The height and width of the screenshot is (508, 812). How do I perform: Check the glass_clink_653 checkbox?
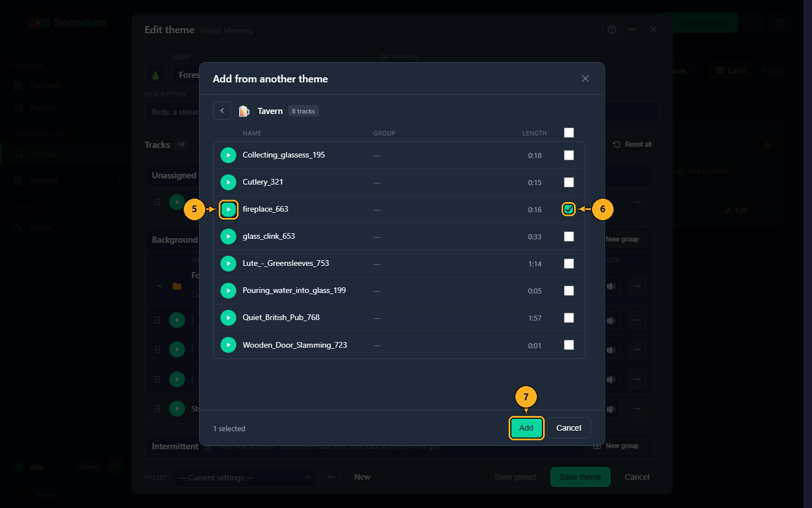click(x=569, y=237)
